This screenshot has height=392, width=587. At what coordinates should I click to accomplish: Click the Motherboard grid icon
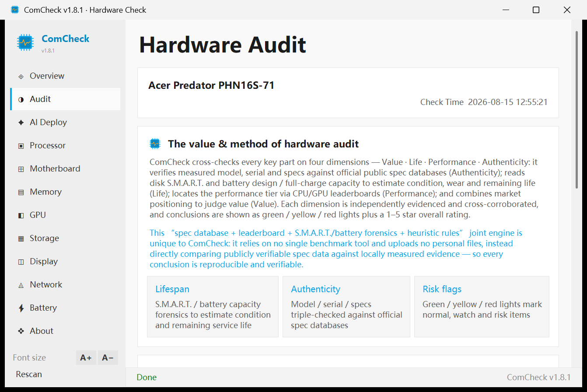pyautogui.click(x=21, y=169)
